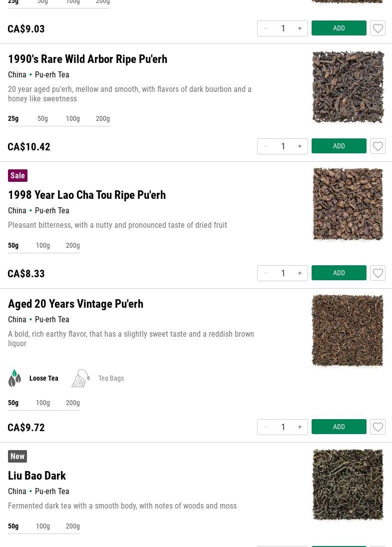Increase quantity for 1998 Lao Cha Tou

[x=300, y=273]
